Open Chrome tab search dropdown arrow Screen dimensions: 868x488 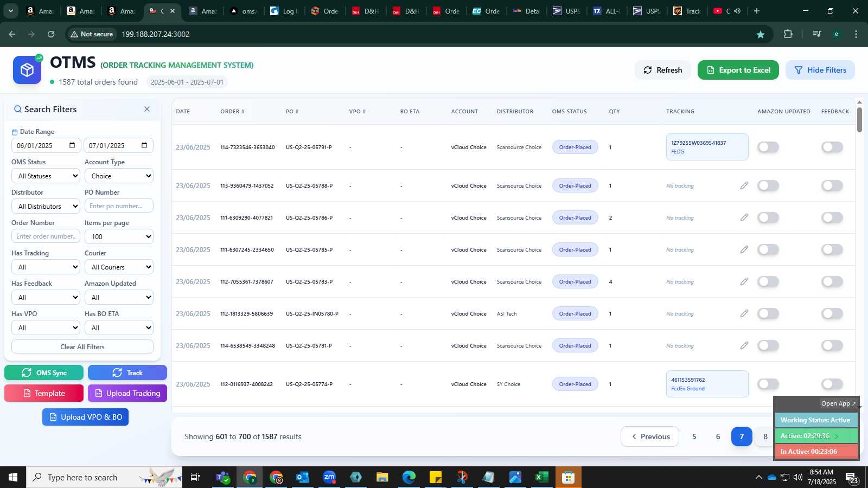click(10, 11)
